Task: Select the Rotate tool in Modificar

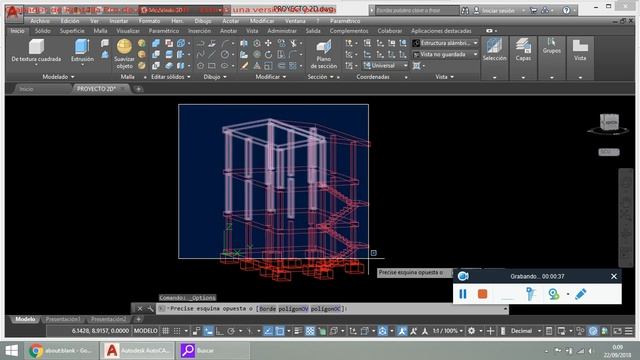Action: (x=268, y=54)
